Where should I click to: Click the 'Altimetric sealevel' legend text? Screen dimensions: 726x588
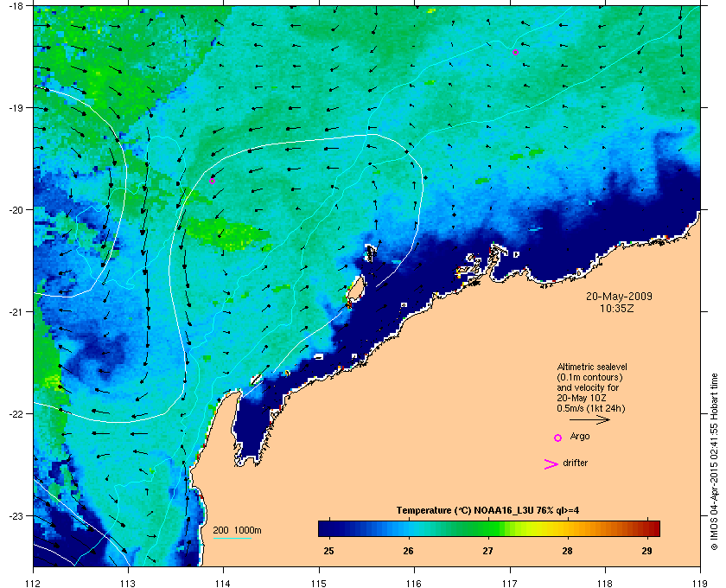592,367
